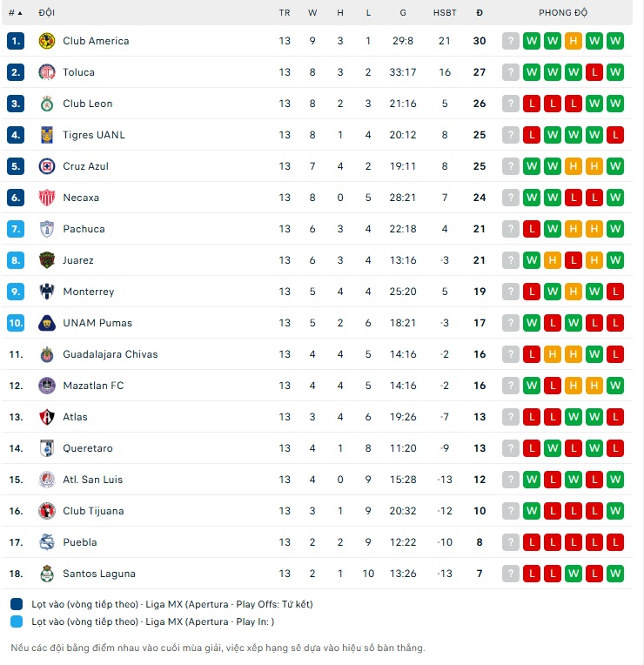Click the dark blue Play Offs legend square

click(17, 604)
